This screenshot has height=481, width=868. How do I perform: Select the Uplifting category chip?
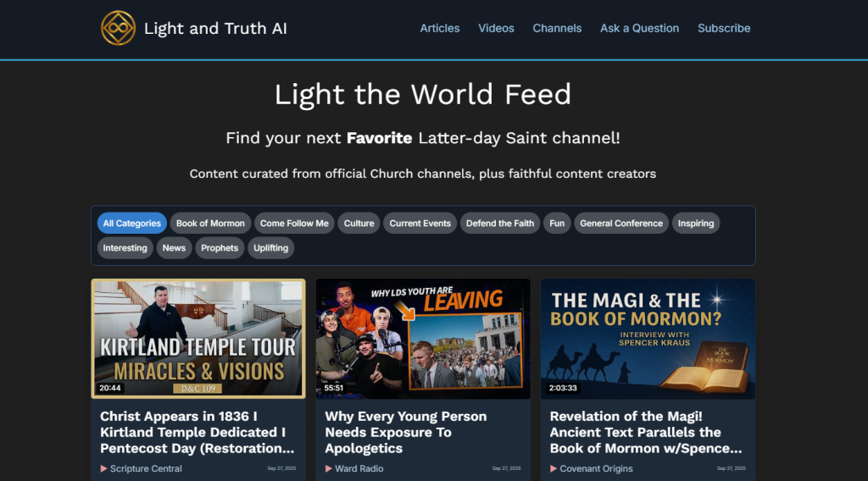tap(270, 248)
